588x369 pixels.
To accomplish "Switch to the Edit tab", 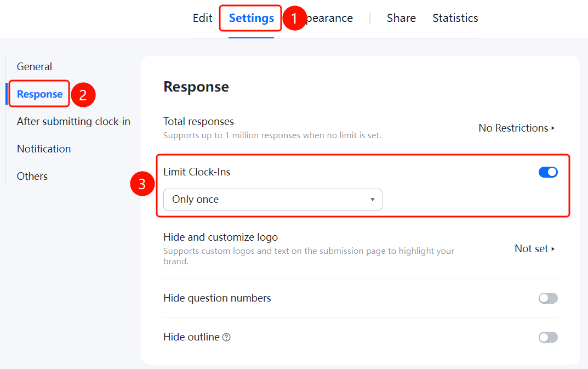I will pos(203,18).
